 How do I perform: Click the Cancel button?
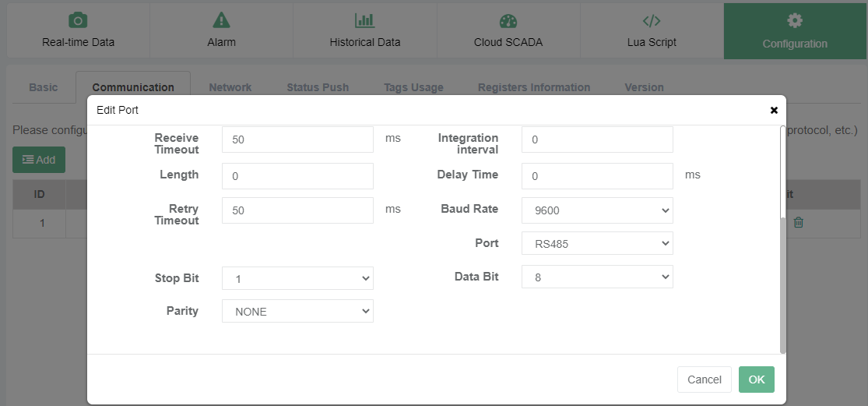[x=704, y=380]
